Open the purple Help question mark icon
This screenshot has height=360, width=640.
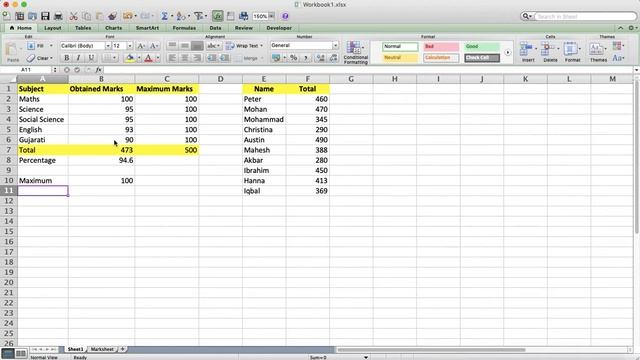tap(285, 16)
